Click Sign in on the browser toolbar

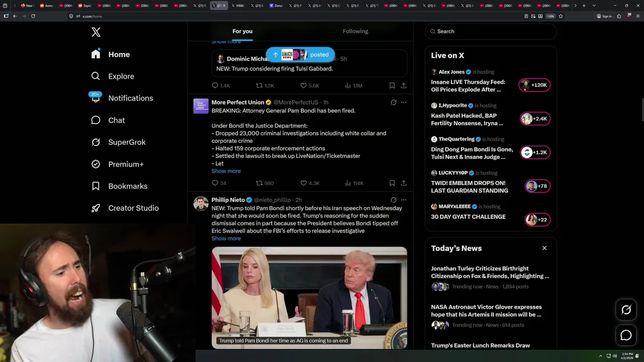tap(604, 16)
